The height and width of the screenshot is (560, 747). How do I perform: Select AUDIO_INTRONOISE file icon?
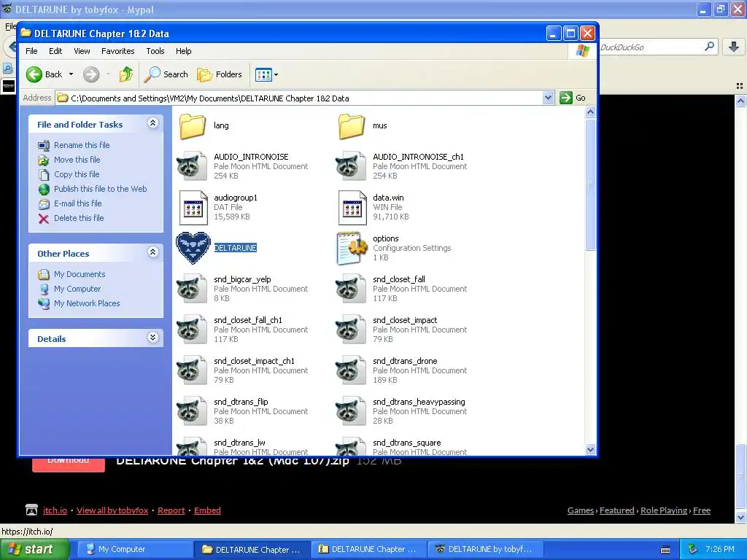[x=192, y=166]
